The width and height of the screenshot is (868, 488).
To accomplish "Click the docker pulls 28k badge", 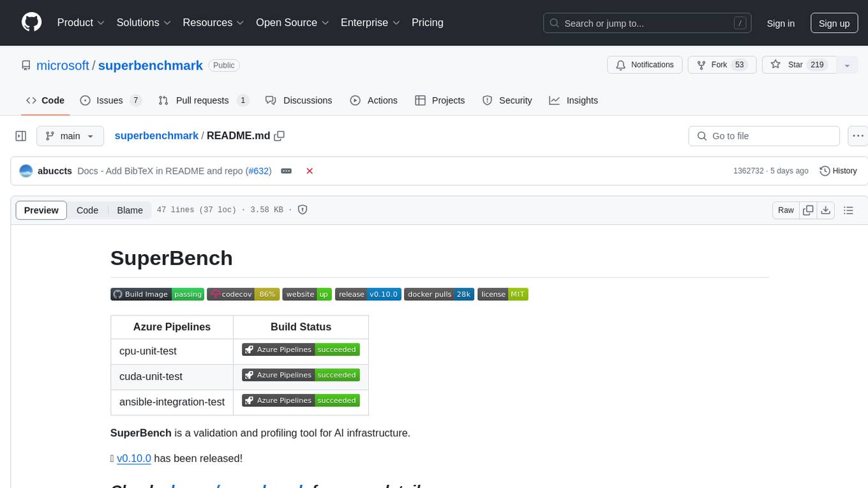I will (x=439, y=294).
